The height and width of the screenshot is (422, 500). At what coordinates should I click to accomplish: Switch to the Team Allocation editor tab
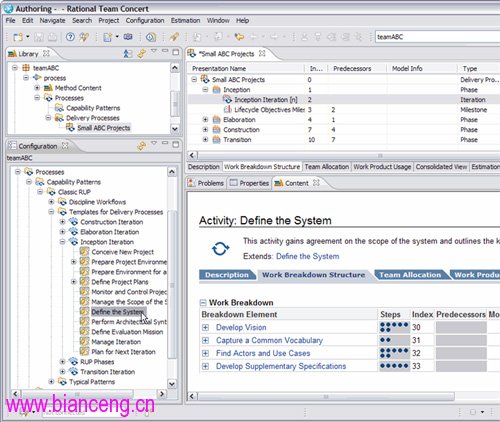[327, 167]
